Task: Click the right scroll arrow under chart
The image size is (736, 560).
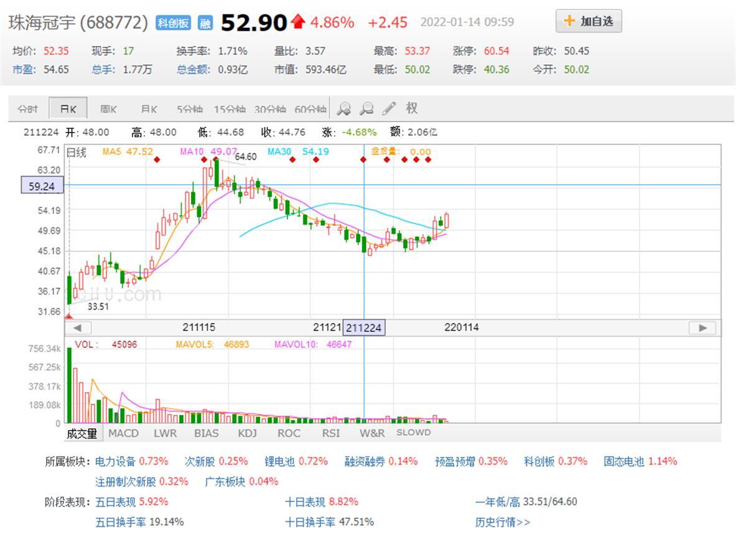Action: click(x=702, y=328)
